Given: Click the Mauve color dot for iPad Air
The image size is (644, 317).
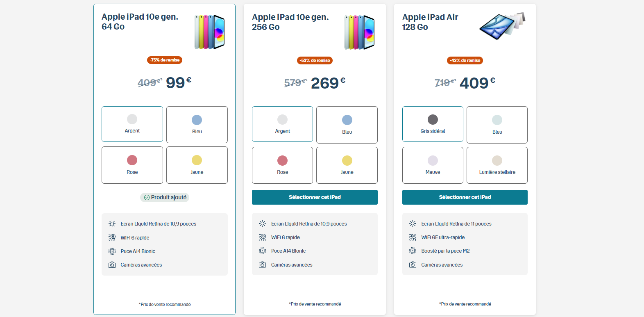Looking at the screenshot, I should coord(433,160).
